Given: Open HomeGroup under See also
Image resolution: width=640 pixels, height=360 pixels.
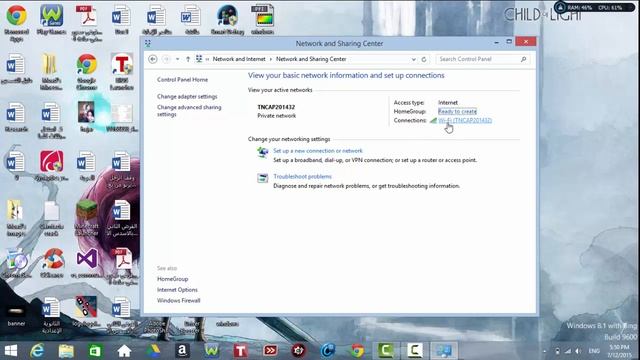Looking at the screenshot, I should click(172, 279).
